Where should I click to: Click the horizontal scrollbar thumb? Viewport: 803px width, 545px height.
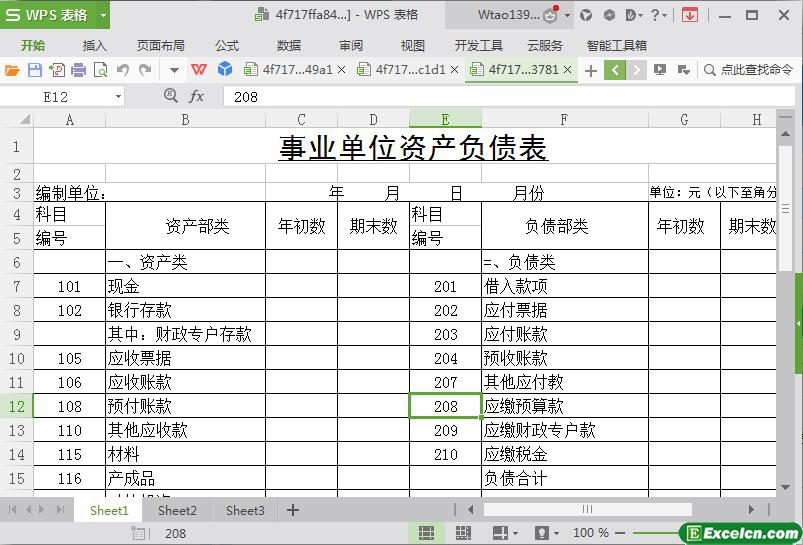(587, 509)
